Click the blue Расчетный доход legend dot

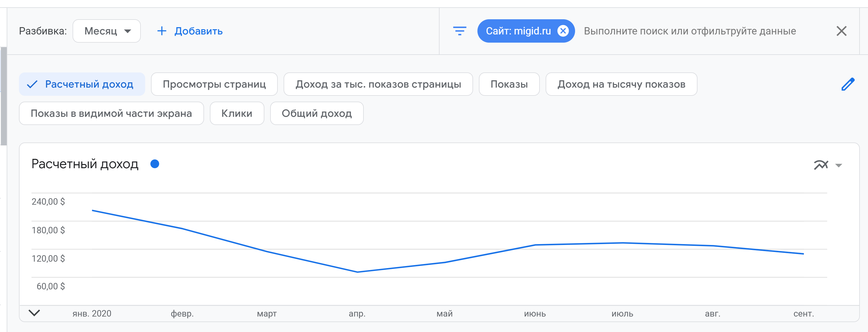pos(155,164)
